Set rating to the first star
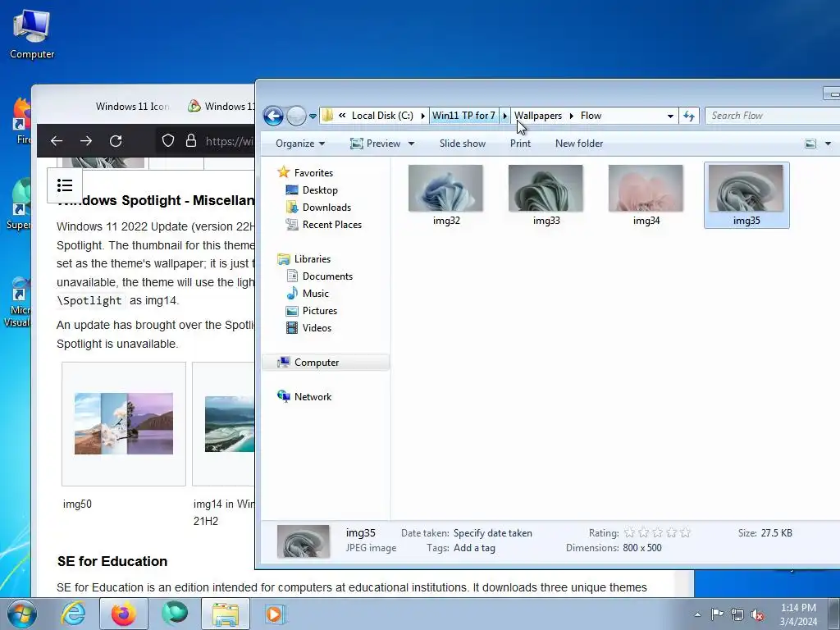The width and height of the screenshot is (840, 630). click(x=629, y=532)
